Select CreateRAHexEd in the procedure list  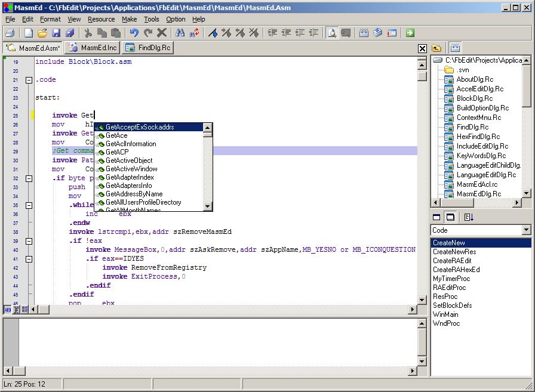pyautogui.click(x=456, y=270)
